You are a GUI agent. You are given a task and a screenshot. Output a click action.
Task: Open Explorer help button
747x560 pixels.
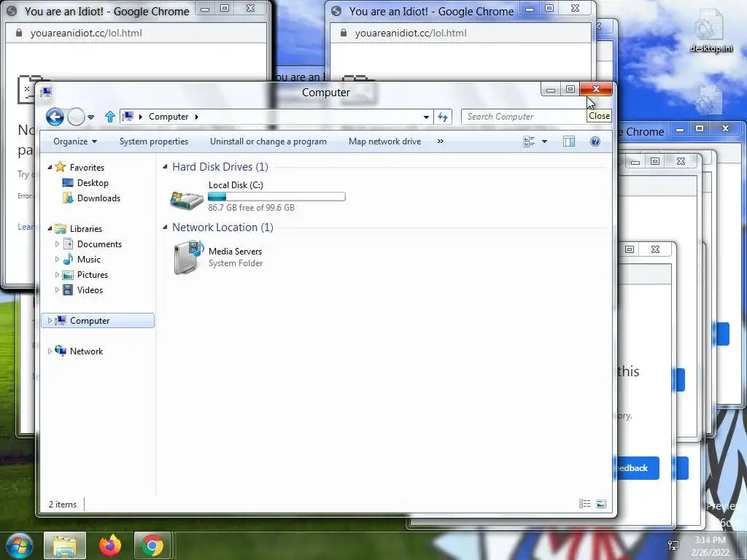(595, 141)
